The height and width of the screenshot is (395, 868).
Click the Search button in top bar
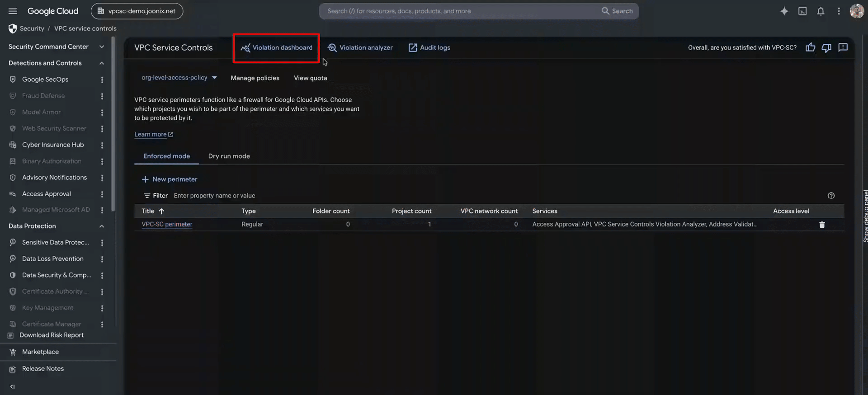pos(617,11)
